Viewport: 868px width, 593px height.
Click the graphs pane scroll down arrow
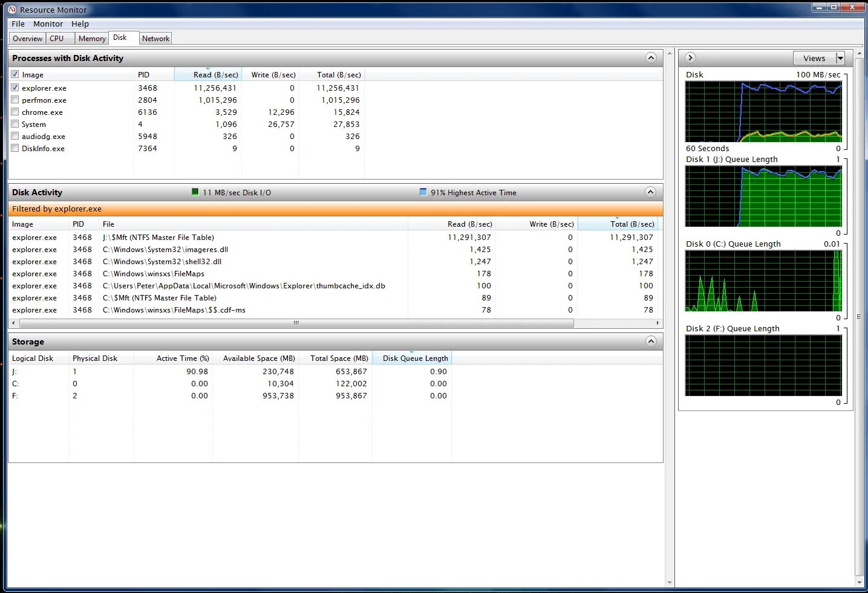point(860,583)
